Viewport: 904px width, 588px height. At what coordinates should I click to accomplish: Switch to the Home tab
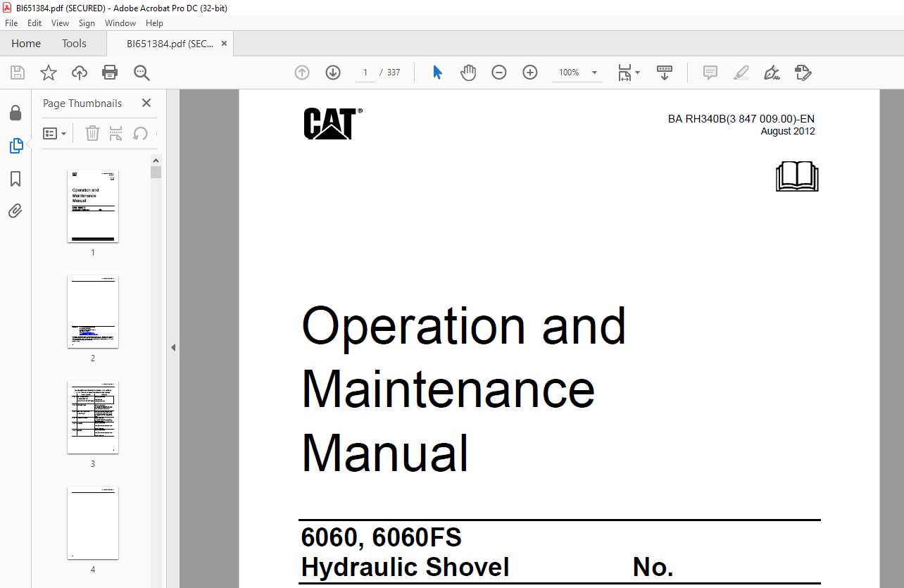(x=26, y=44)
